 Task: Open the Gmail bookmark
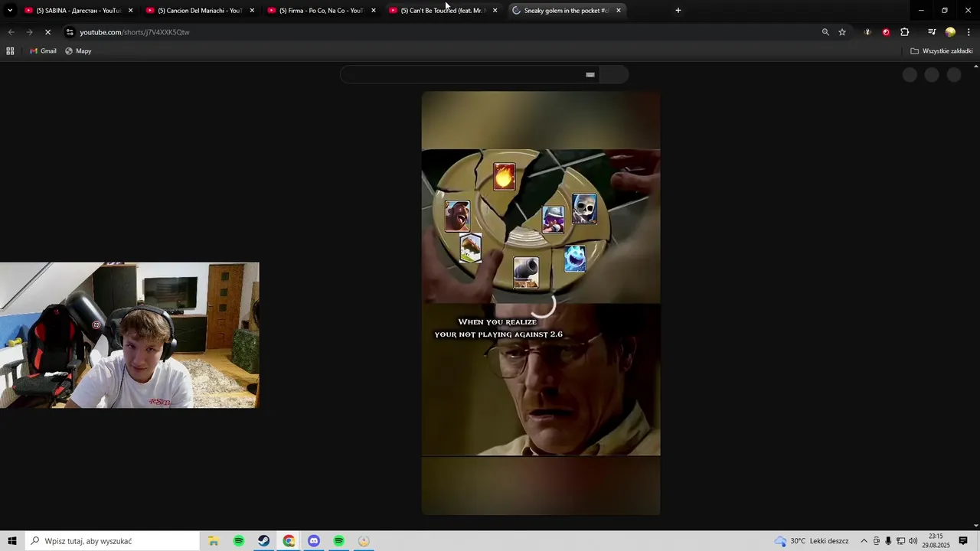click(x=43, y=51)
